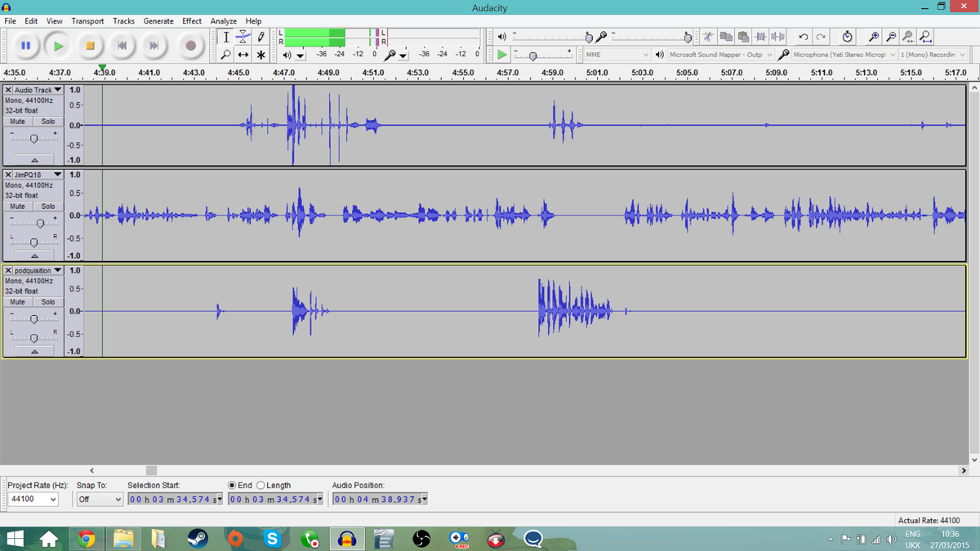
Task: Collapse the podquisition track with arrow button
Action: click(33, 351)
